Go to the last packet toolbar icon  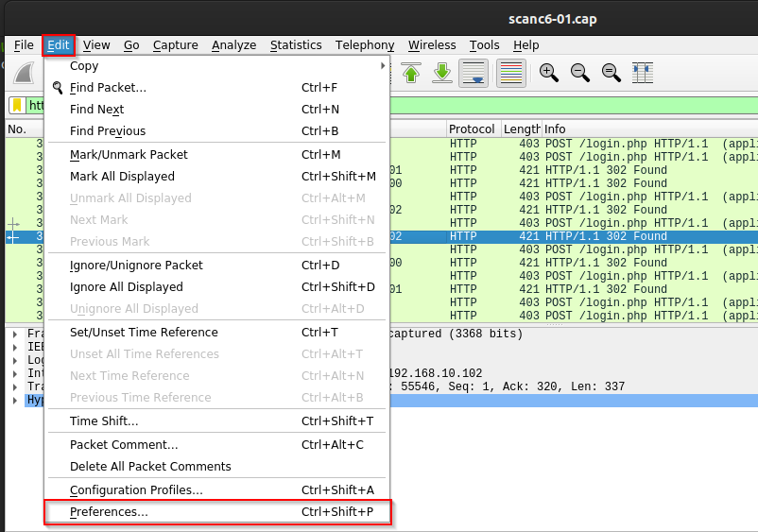441,73
